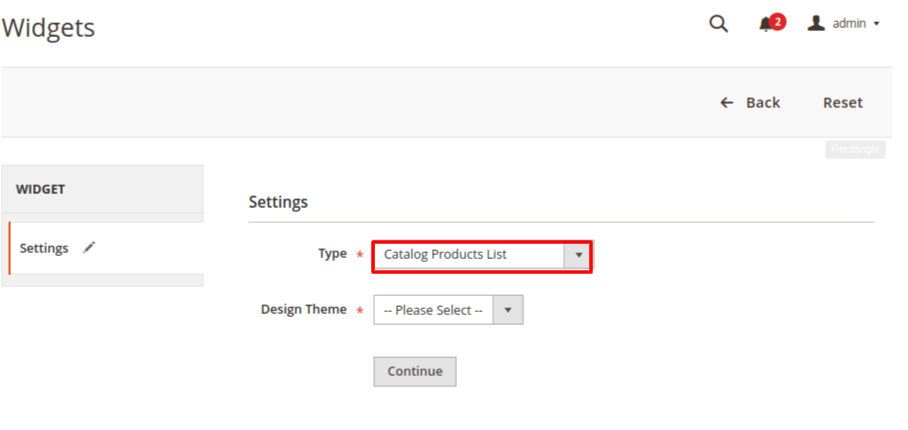Click the admin username text
Image resolution: width=908 pixels, height=430 pixels.
pyautogui.click(x=849, y=24)
